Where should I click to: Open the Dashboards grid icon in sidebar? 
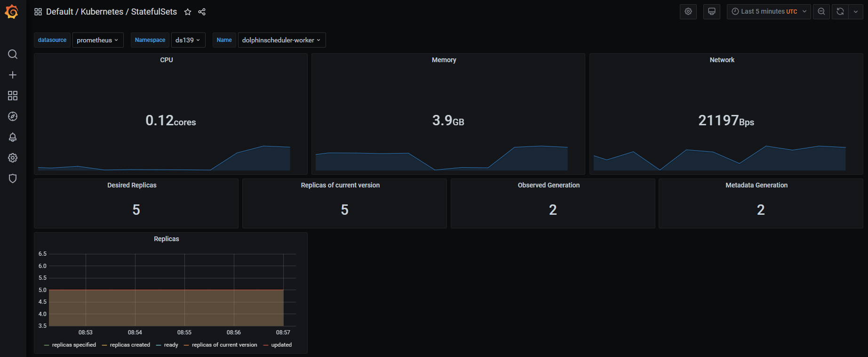coord(13,96)
